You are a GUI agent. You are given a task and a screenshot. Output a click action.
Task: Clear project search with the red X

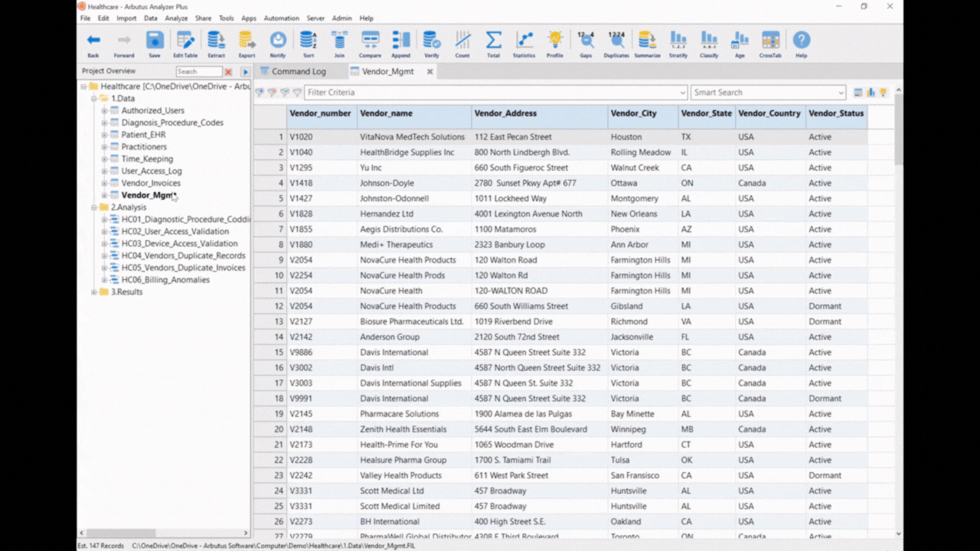228,72
